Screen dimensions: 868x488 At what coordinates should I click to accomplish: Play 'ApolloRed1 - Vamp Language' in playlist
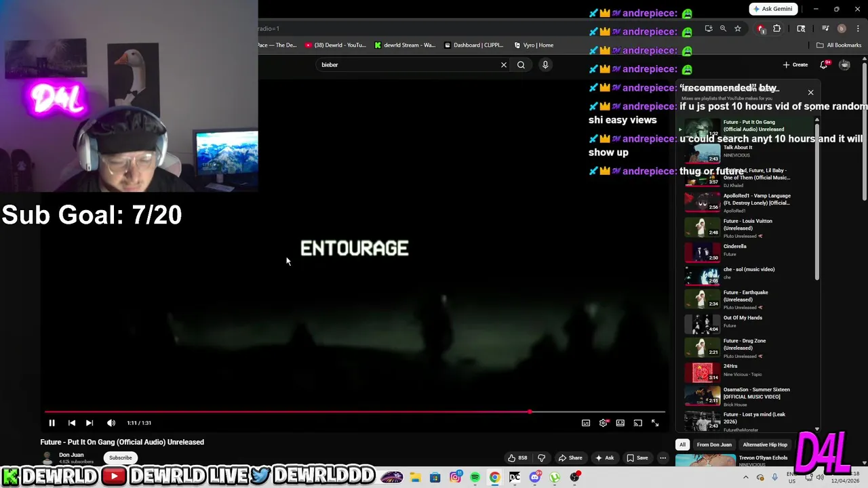coord(747,203)
